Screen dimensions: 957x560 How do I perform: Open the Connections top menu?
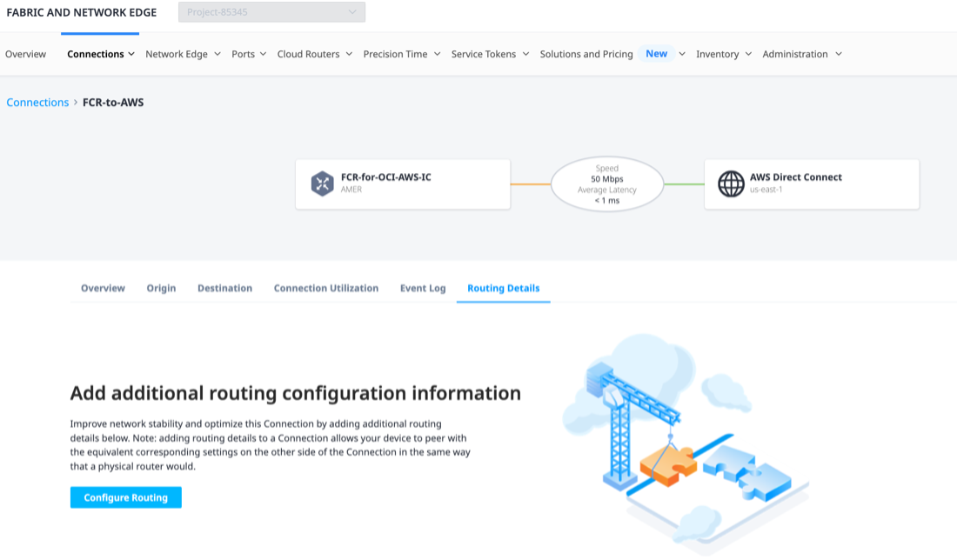(95, 54)
